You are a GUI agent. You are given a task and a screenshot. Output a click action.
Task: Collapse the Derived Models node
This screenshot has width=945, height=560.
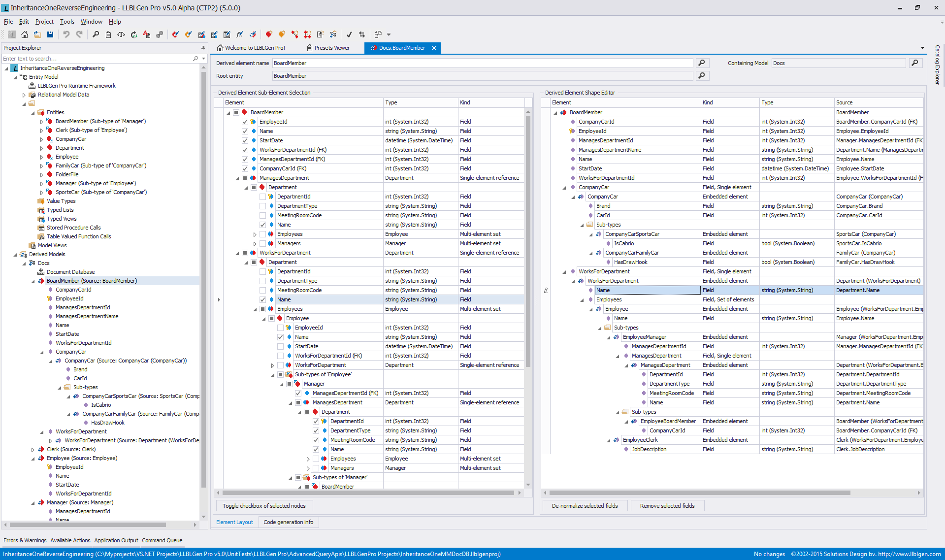(x=15, y=255)
